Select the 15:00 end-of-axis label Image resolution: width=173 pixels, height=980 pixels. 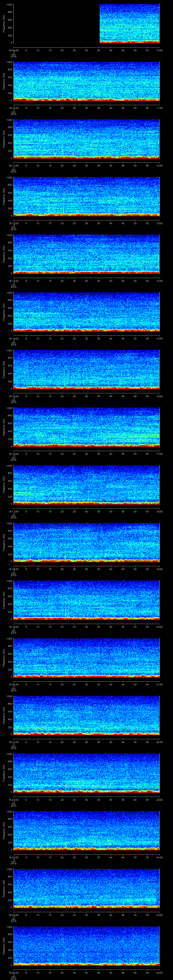pos(159,339)
